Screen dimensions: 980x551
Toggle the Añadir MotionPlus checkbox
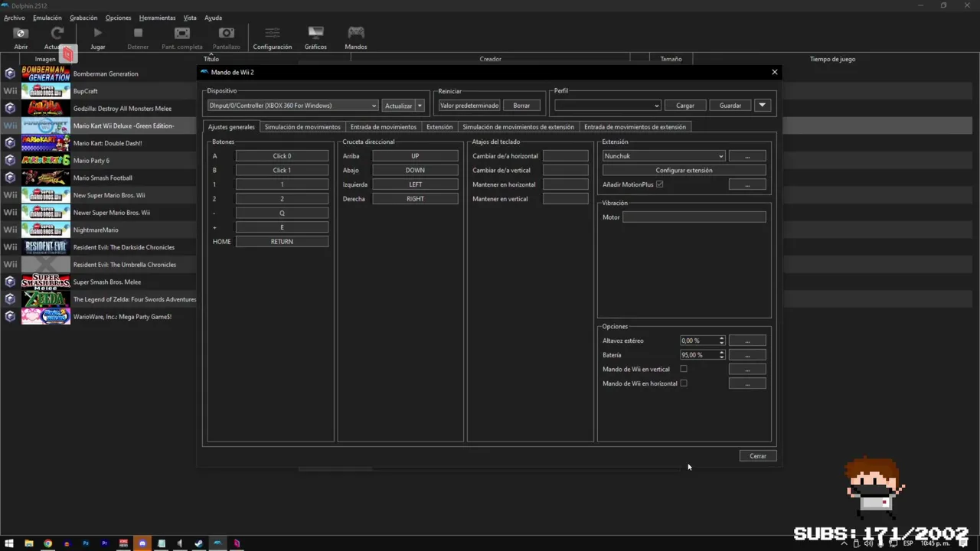[659, 184]
